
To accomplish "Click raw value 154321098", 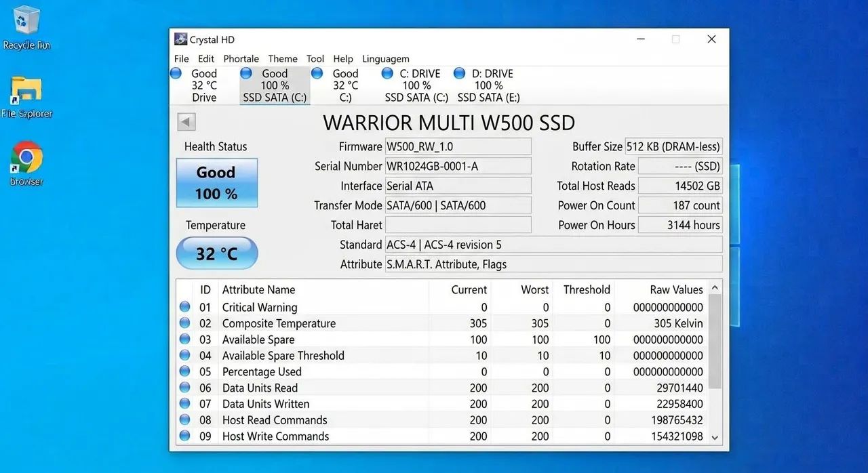I will click(x=677, y=436).
